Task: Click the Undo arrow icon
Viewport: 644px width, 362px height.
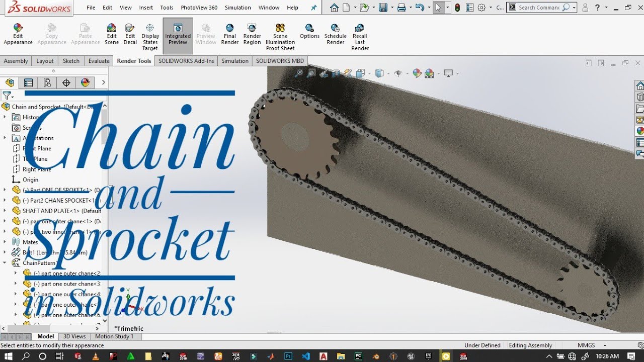Action: pos(420,8)
